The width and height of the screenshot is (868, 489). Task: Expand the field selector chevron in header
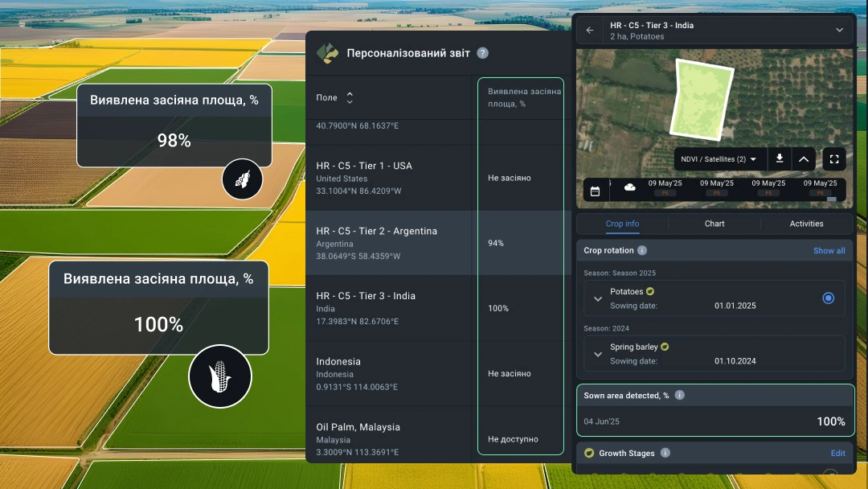839,31
